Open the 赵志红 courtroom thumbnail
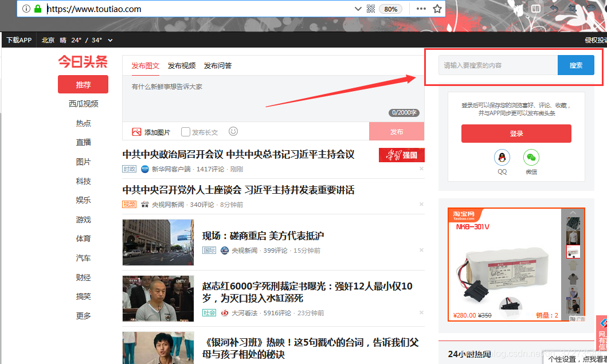The width and height of the screenshot is (607, 364). 158,299
